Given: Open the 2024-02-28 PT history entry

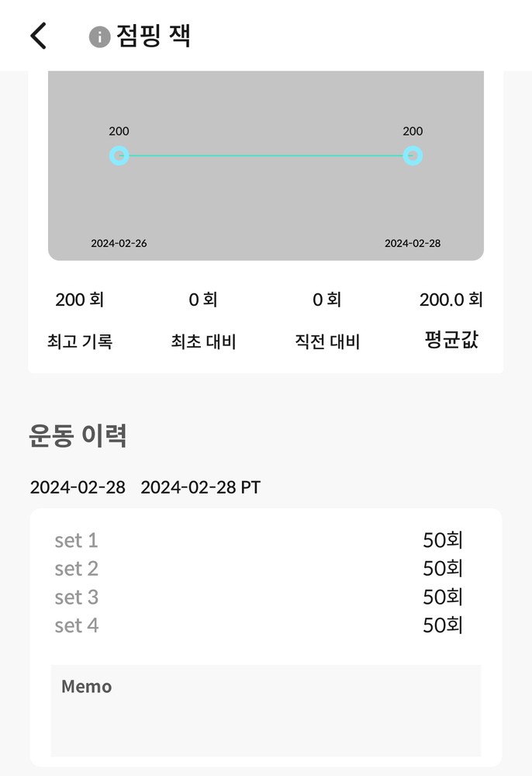Looking at the screenshot, I should (x=200, y=487).
